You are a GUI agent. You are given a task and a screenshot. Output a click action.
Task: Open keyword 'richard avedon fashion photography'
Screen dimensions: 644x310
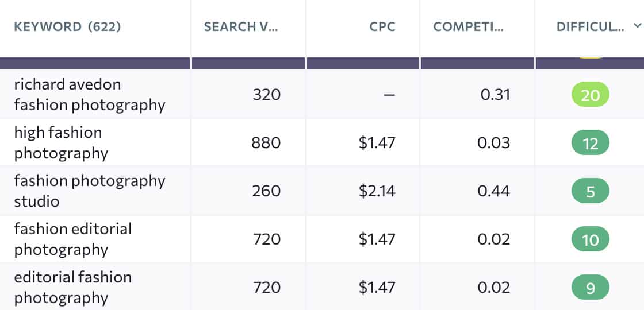[89, 95]
